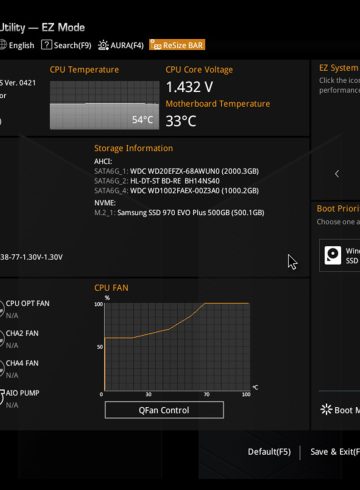This screenshot has height=490, width=360.
Task: Click the globe icon beside English
Action: click(3, 45)
